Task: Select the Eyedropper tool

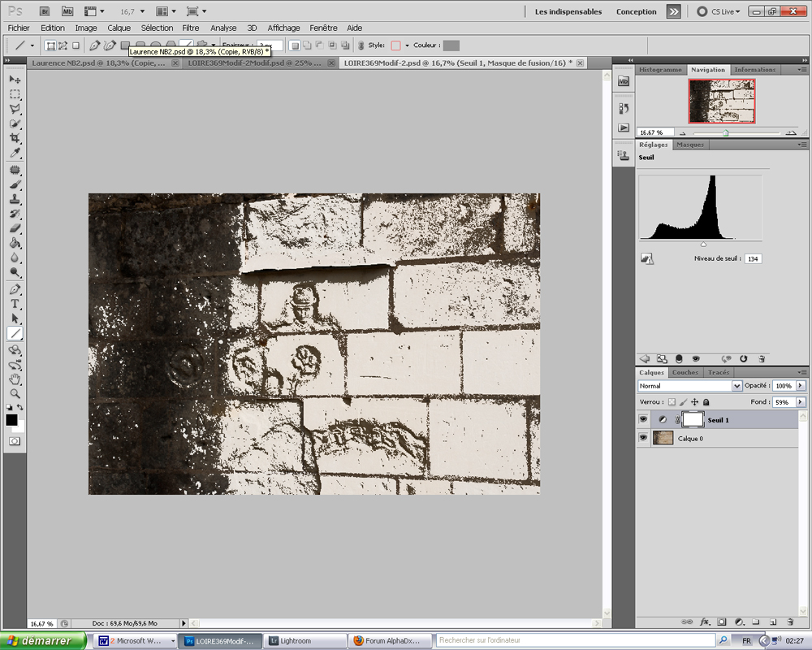Action: pos(15,153)
